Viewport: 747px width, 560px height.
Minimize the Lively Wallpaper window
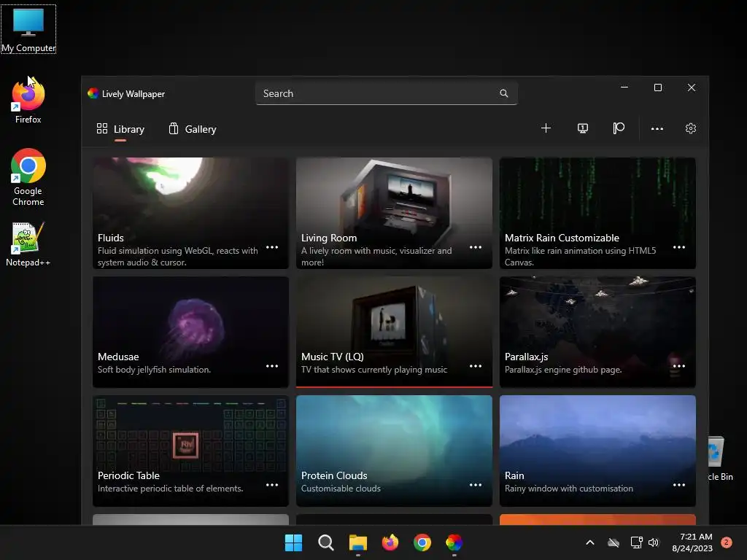click(624, 87)
